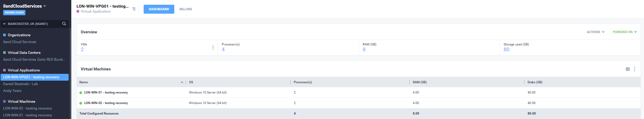Open the LON-WIN-02 - testing recovery row
This screenshot has height=119, width=644.
tap(106, 103)
